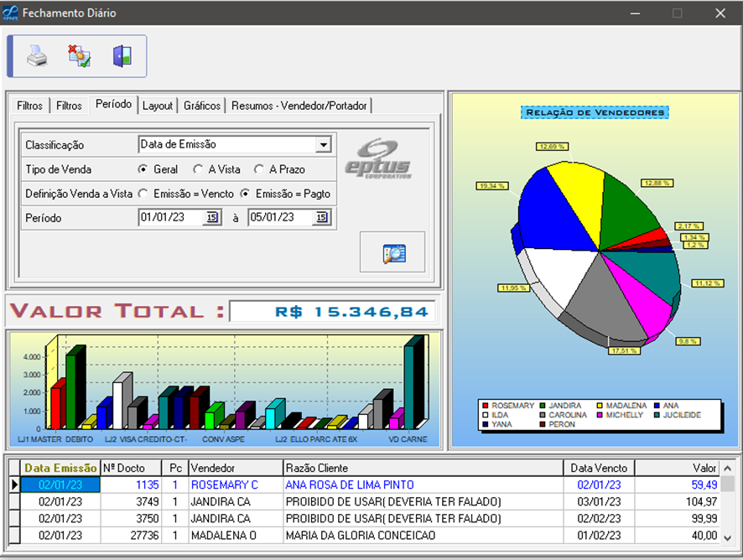Screen dimensions: 743x560
Task: Open calendar picker for end date 05/01/23
Action: [x=322, y=218]
